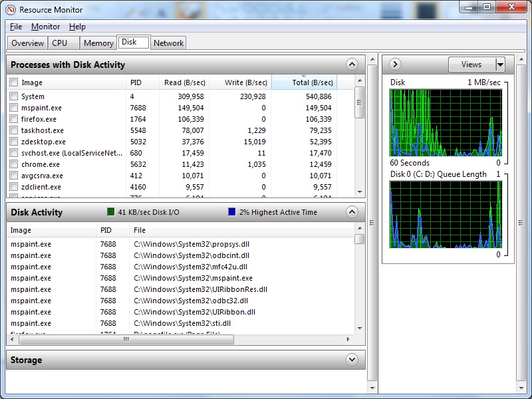Sort Disk Activity by File column
Viewport: 532px width, 399px height.
point(241,230)
